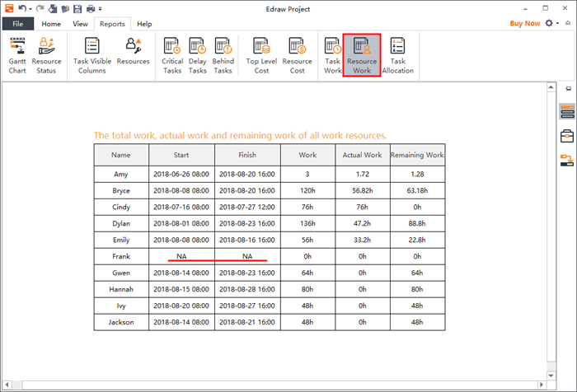Open the Resources report

(x=134, y=52)
